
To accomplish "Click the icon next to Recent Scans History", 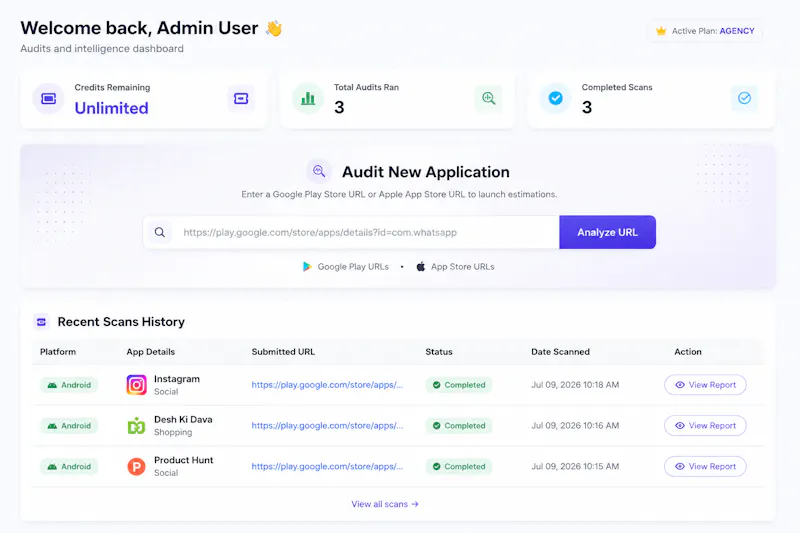I will [x=42, y=322].
